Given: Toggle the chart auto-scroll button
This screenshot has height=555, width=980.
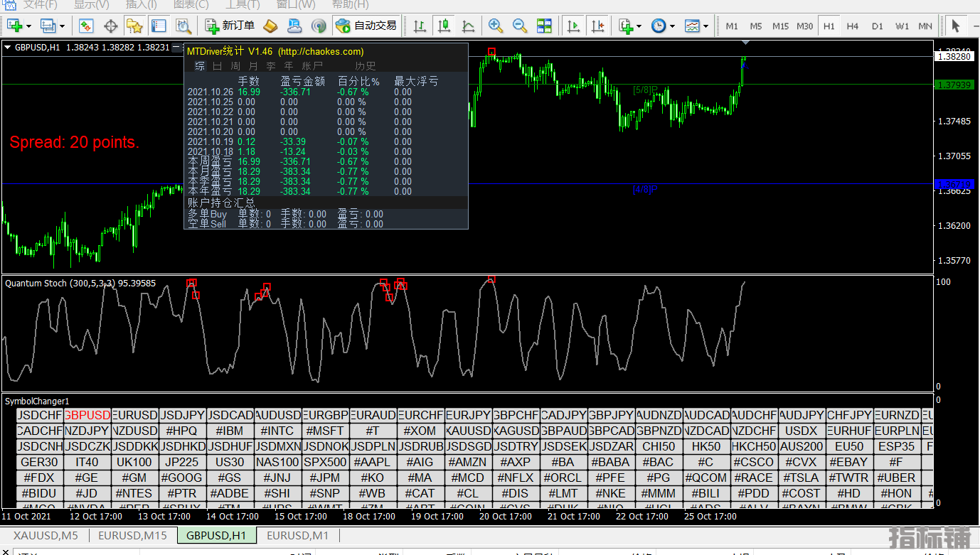Looking at the screenshot, I should [x=573, y=26].
